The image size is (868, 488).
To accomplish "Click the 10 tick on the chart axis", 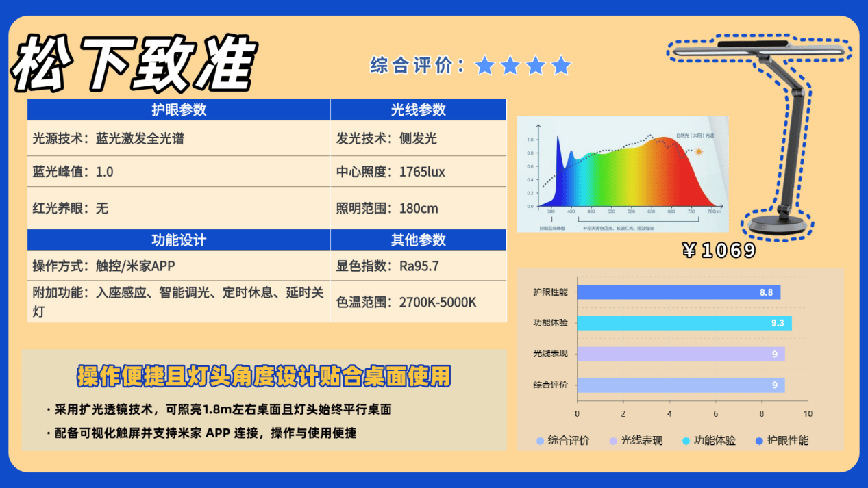I will [808, 414].
